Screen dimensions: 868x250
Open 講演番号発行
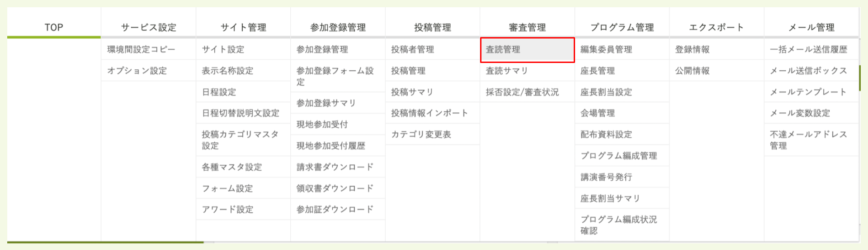(606, 177)
